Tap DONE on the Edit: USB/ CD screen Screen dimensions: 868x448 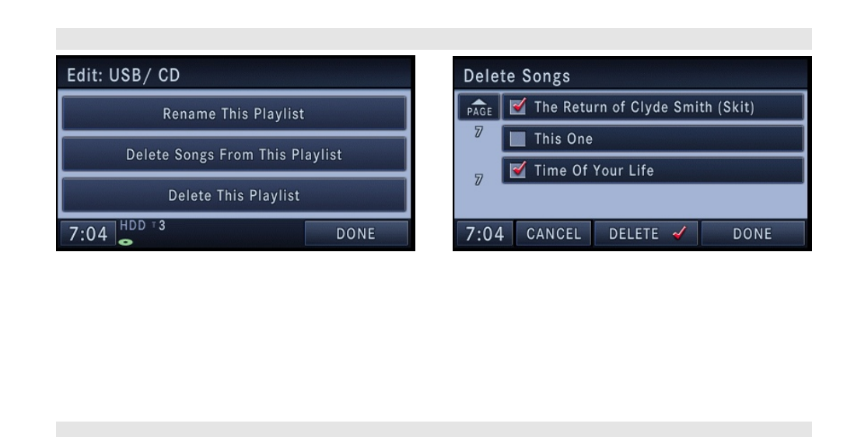point(356,233)
